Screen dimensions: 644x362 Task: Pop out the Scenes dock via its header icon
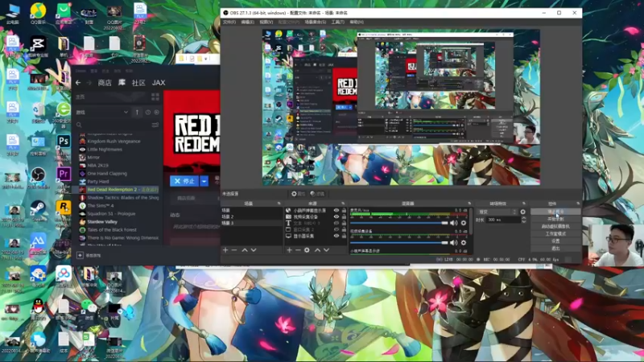coord(279,204)
